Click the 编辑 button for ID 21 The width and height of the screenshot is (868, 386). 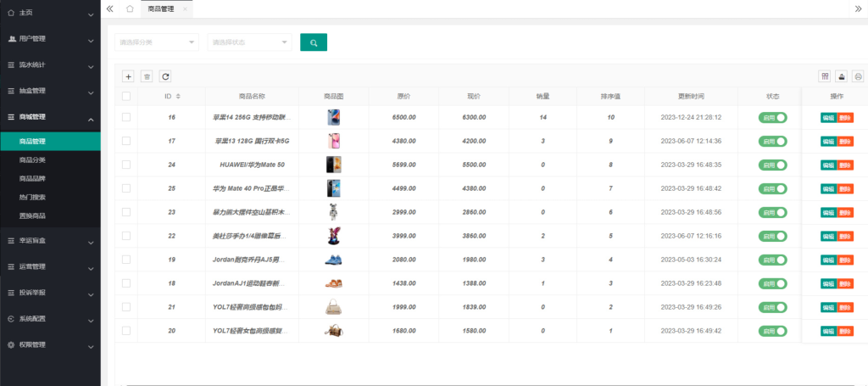(829, 307)
